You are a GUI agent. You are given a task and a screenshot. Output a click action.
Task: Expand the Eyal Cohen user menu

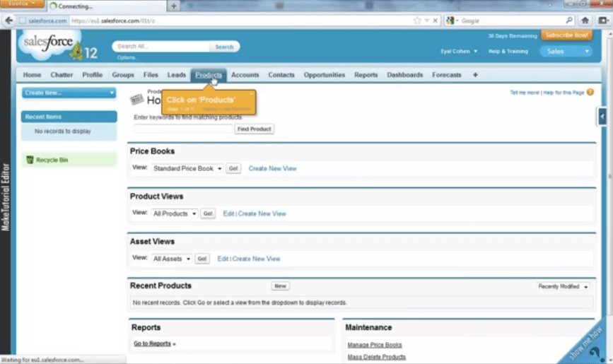pyautogui.click(x=459, y=51)
